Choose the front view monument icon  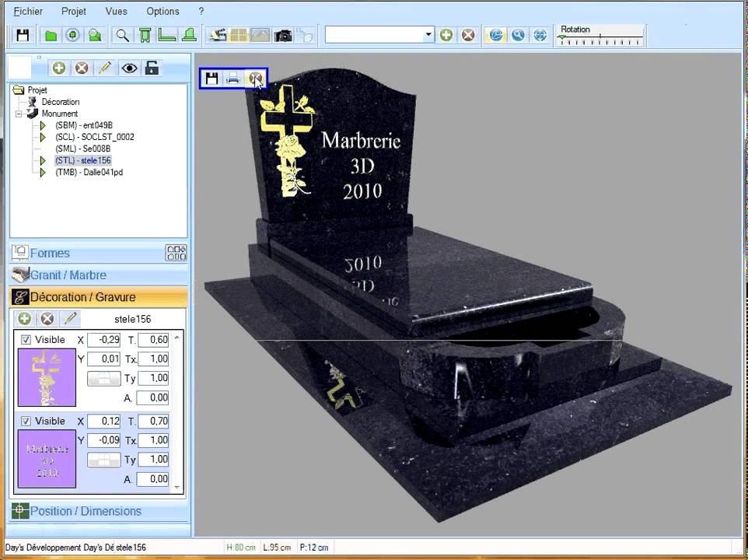tap(145, 35)
